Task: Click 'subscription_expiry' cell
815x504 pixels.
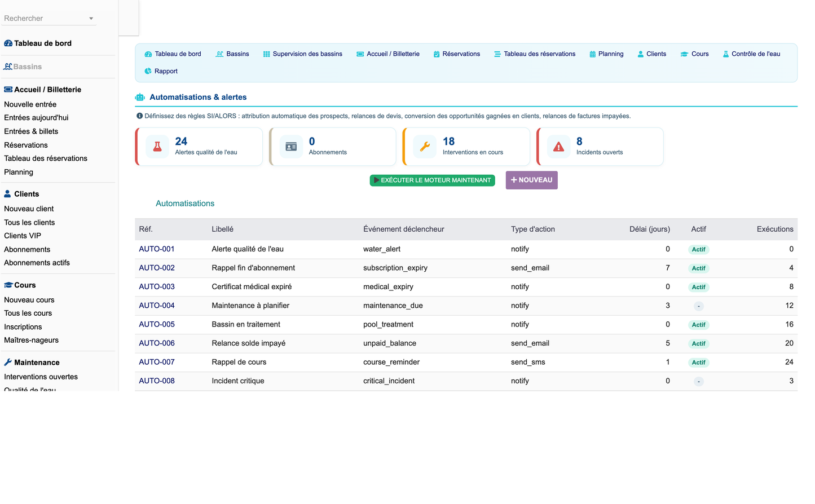Action: [395, 268]
